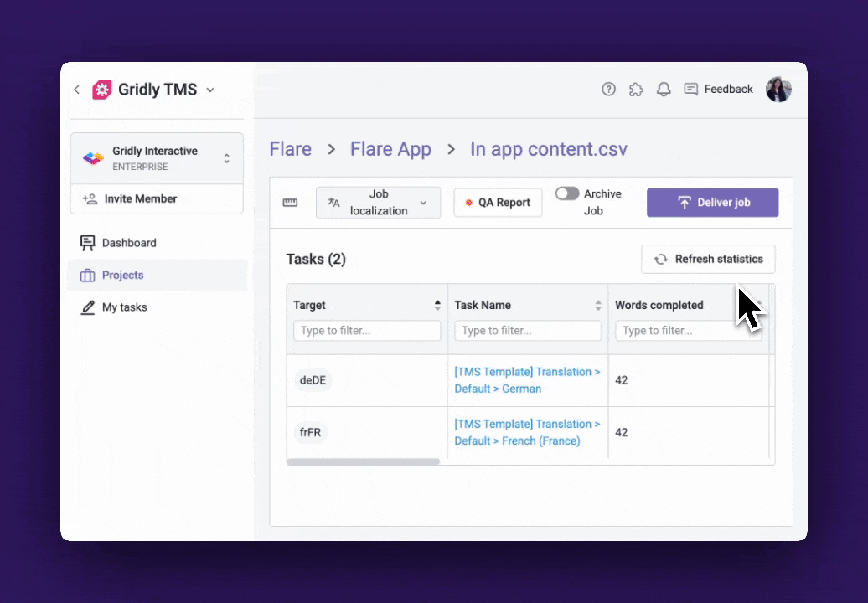Click the Task Name filter input
Viewport: 868px width, 603px height.
pos(528,331)
